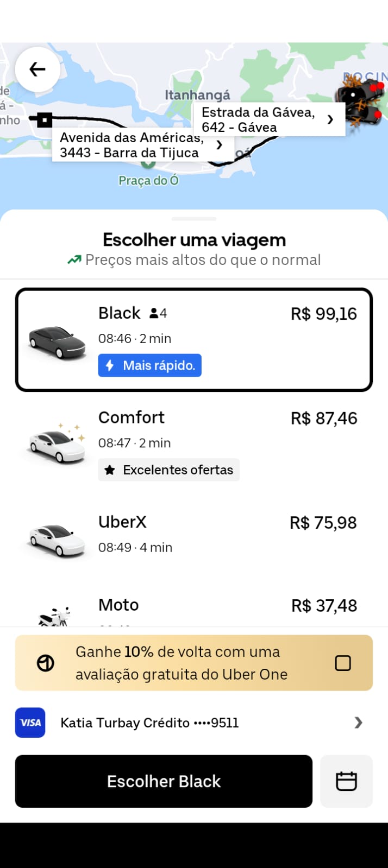Open the schedule ride calendar icon
The image size is (388, 868).
(x=346, y=781)
